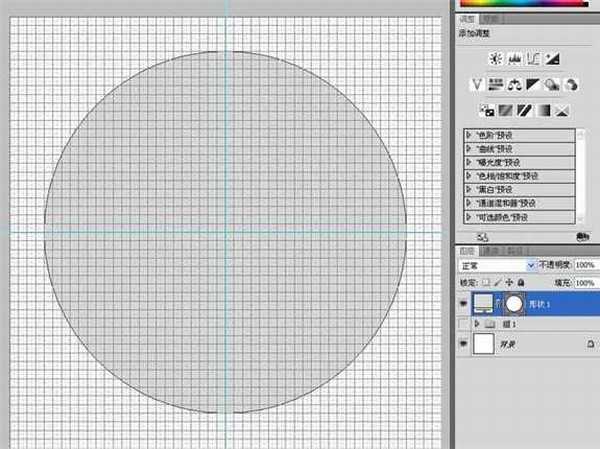Add a Vibrance adjustment
Image resolution: width=600 pixels, height=449 pixels.
[478, 85]
